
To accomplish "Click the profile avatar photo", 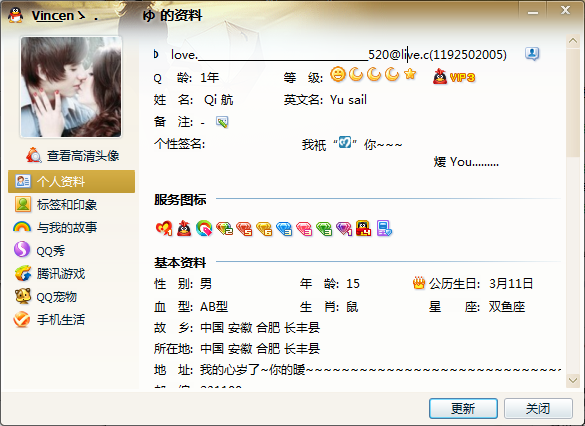I will (71, 87).
